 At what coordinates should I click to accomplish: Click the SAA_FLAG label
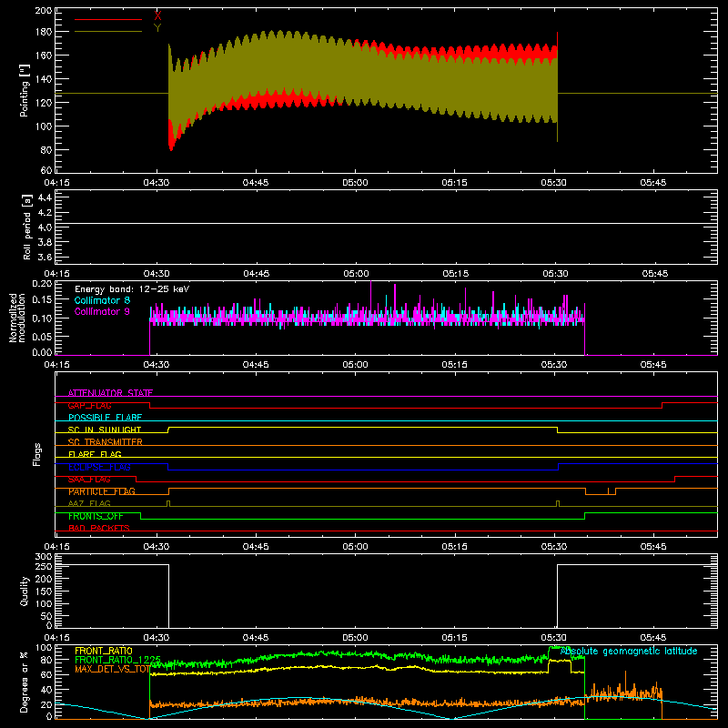pyautogui.click(x=89, y=480)
